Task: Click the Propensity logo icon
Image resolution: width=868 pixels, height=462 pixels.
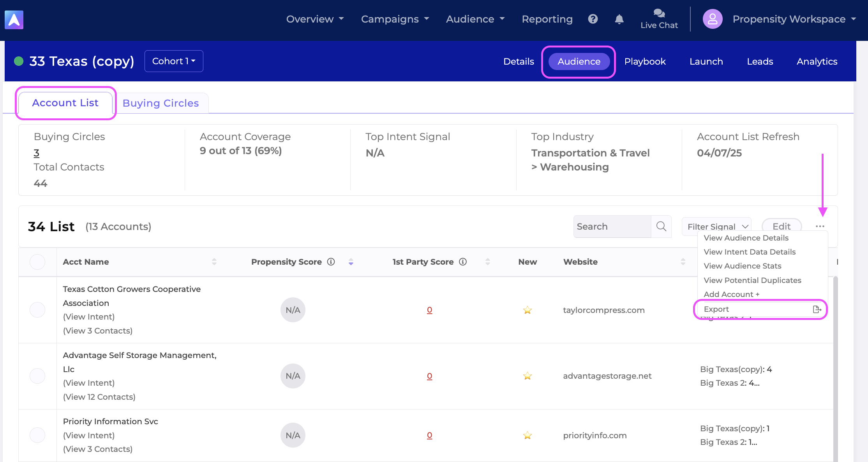Action: click(14, 19)
